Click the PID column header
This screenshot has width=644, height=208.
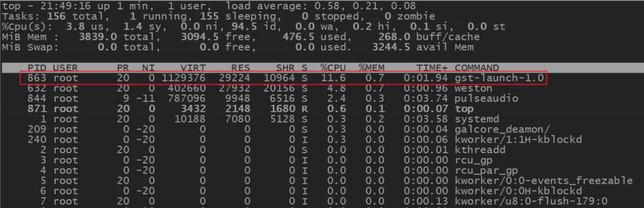click(x=39, y=67)
